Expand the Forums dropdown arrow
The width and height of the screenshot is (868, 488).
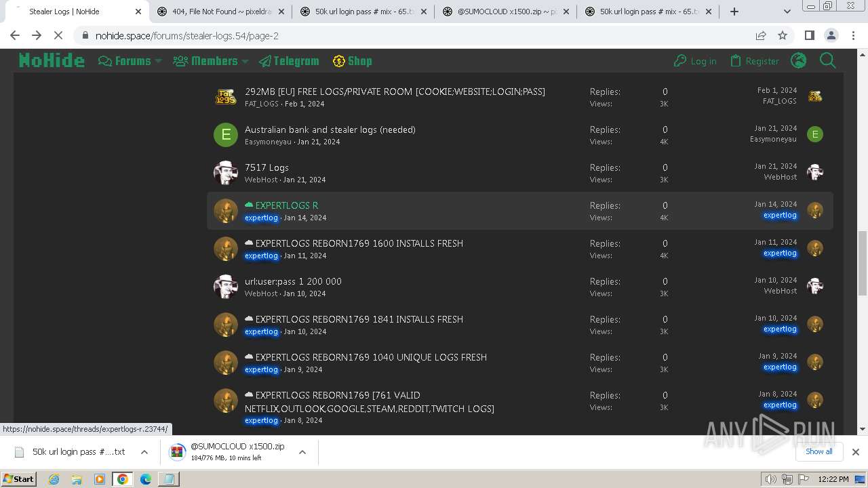coord(159,61)
